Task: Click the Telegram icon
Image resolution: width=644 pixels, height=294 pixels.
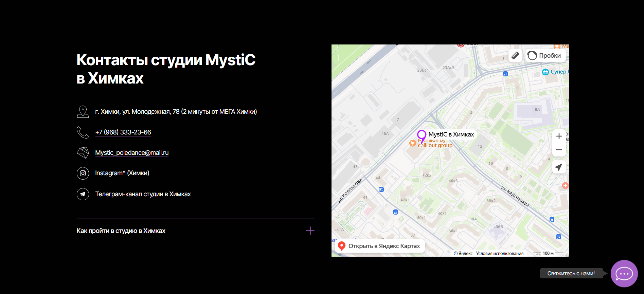Action: [x=83, y=194]
